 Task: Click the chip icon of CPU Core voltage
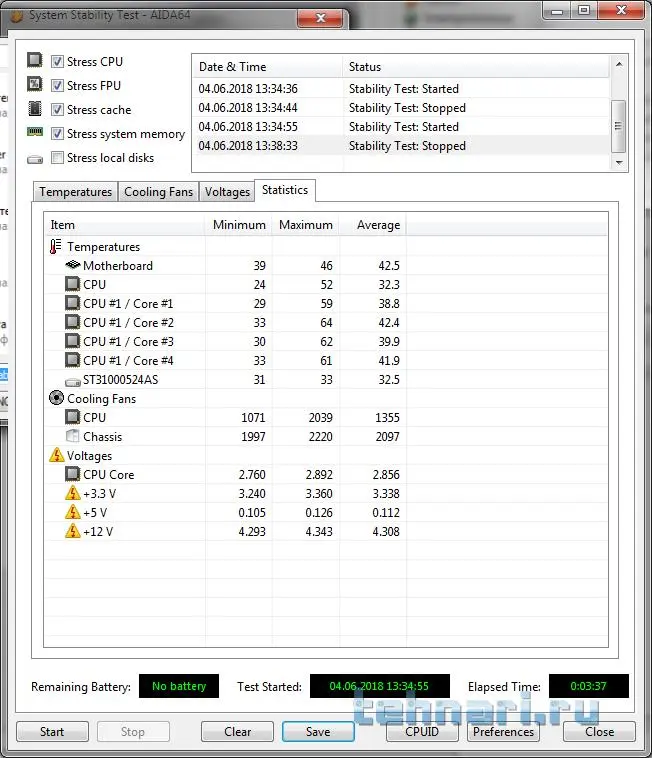pyautogui.click(x=72, y=474)
